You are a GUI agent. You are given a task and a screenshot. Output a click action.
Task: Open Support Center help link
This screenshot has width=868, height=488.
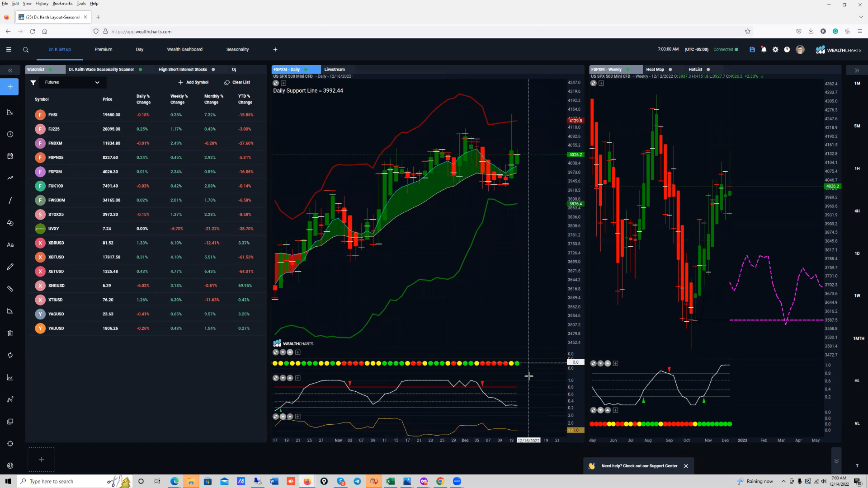click(x=639, y=466)
